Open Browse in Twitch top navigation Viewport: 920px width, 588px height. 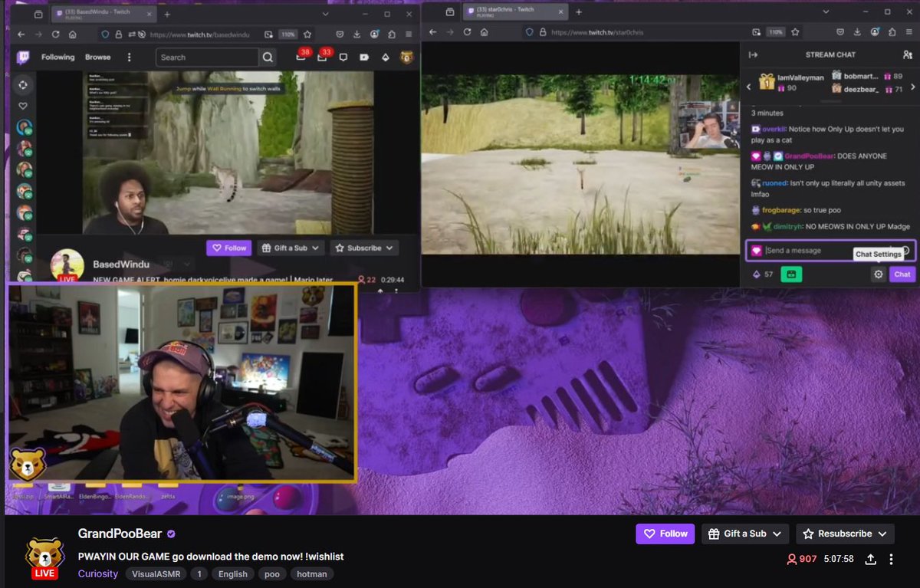(98, 57)
